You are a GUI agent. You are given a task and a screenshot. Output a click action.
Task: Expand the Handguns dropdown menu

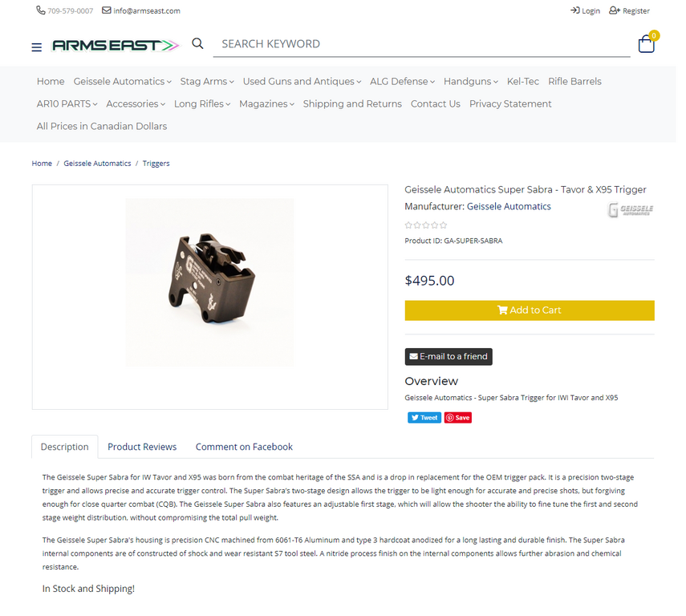(x=471, y=81)
